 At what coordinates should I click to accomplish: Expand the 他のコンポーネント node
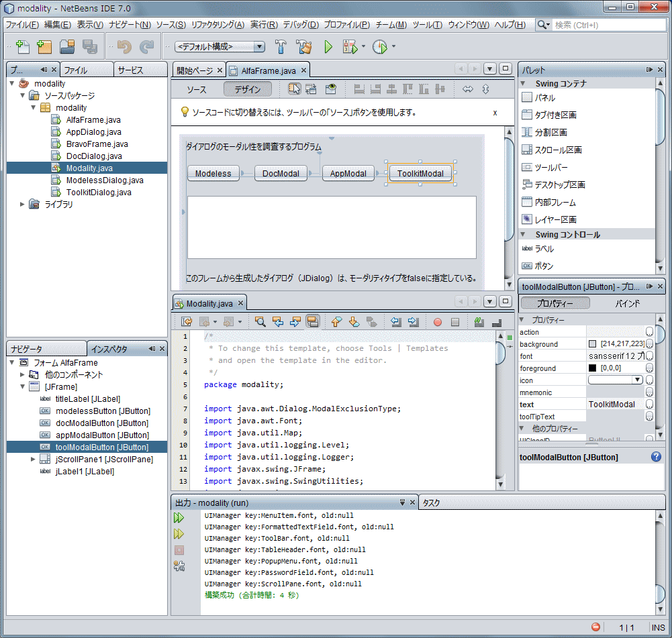pos(23,374)
